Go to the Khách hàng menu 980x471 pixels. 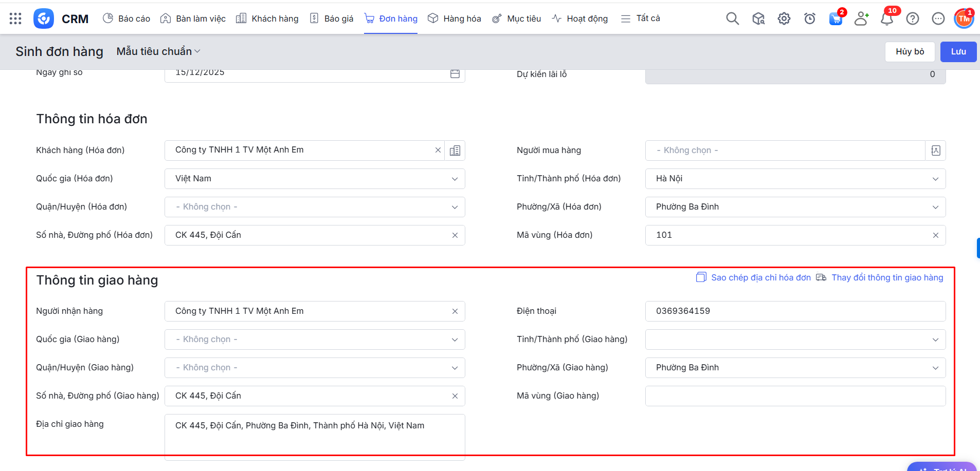point(267,18)
